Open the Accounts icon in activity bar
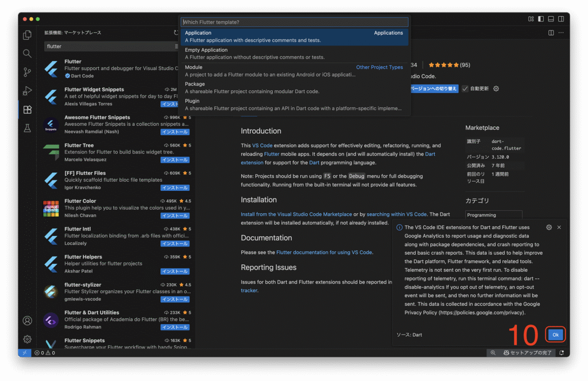588x381 pixels. [27, 321]
